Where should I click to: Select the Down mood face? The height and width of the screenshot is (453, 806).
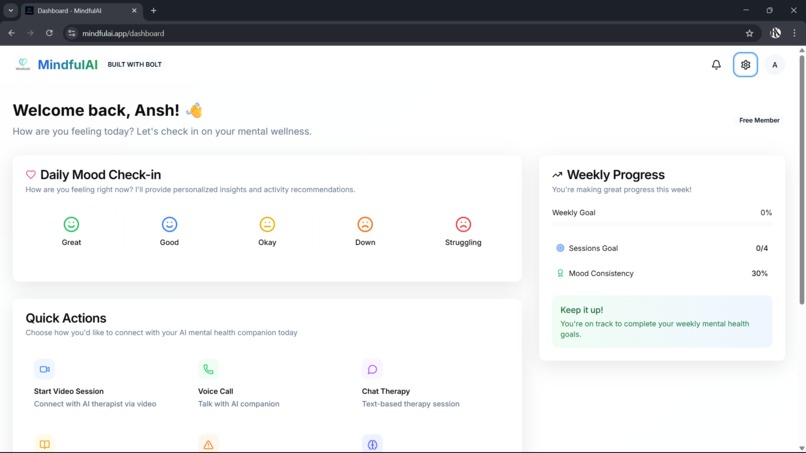pyautogui.click(x=365, y=225)
